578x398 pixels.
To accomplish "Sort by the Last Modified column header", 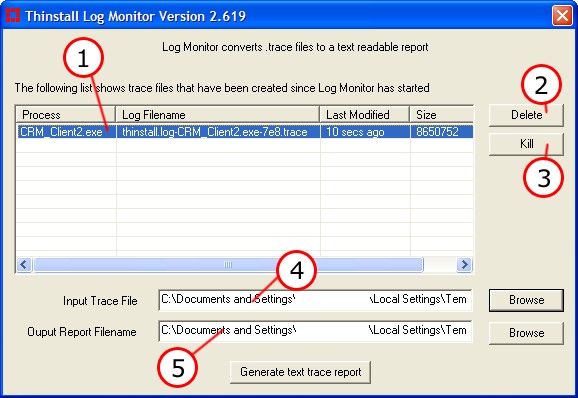I will pyautogui.click(x=365, y=115).
